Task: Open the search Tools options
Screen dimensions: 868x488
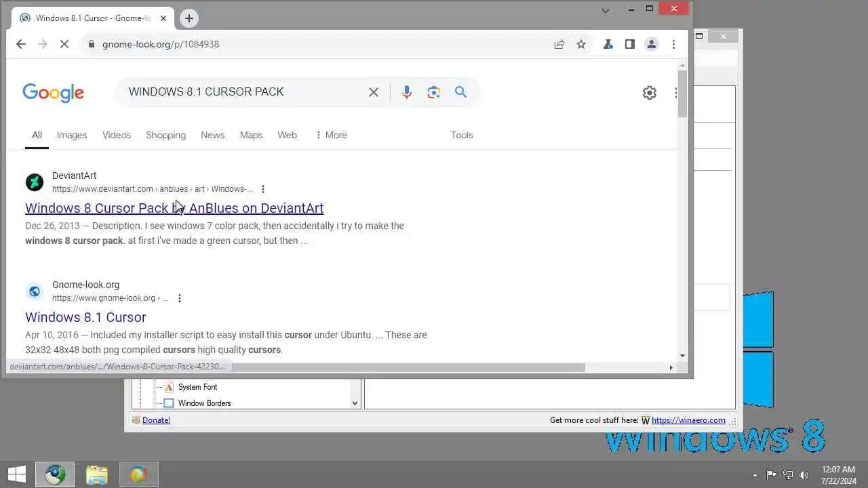Action: [462, 135]
